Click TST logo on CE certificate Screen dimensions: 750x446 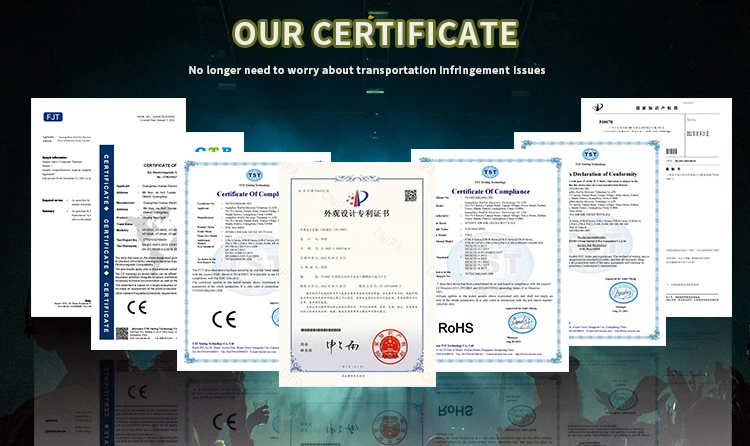254,176
